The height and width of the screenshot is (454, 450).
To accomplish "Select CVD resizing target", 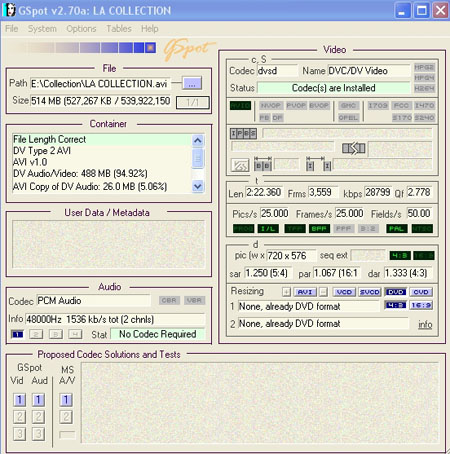I will tap(421, 292).
